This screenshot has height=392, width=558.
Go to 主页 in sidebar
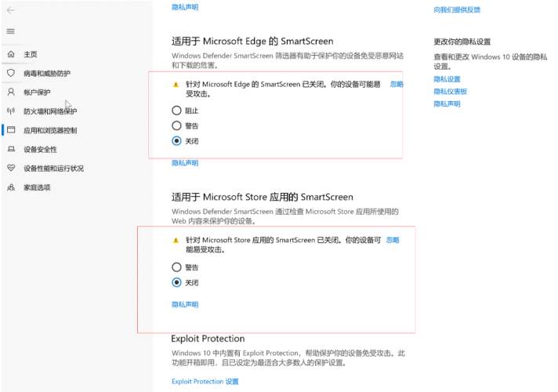point(31,54)
